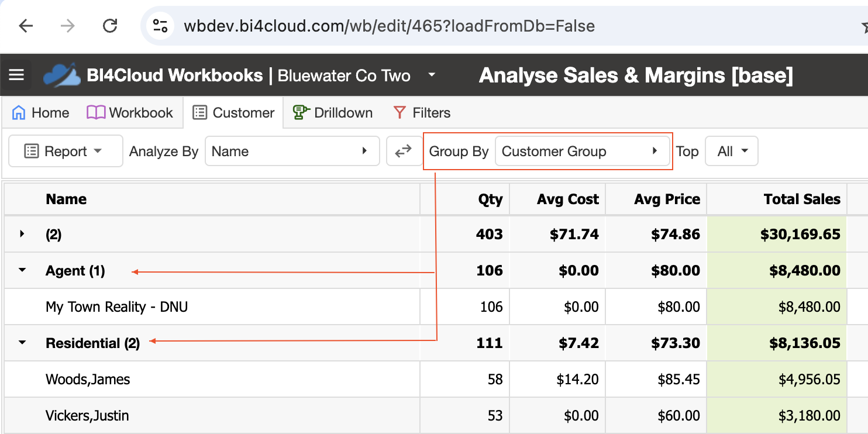Click the Analyse Sales & Margins title

[636, 75]
